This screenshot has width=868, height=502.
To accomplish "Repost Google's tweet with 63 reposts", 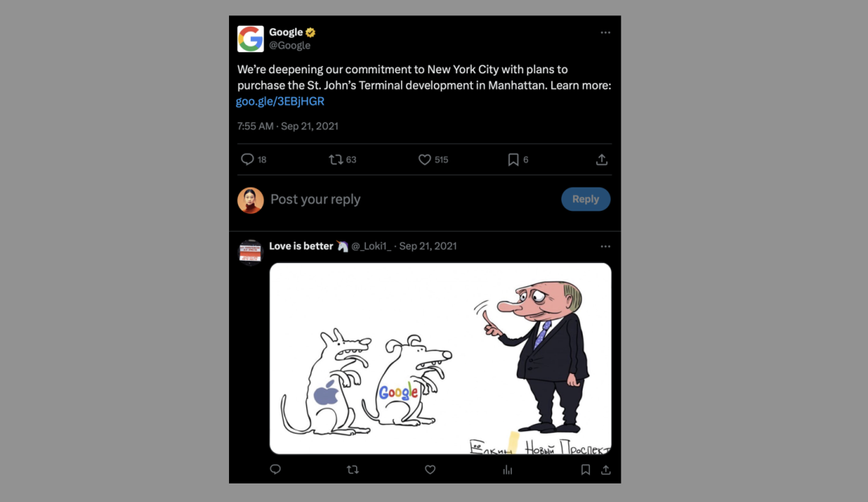I will (x=336, y=159).
